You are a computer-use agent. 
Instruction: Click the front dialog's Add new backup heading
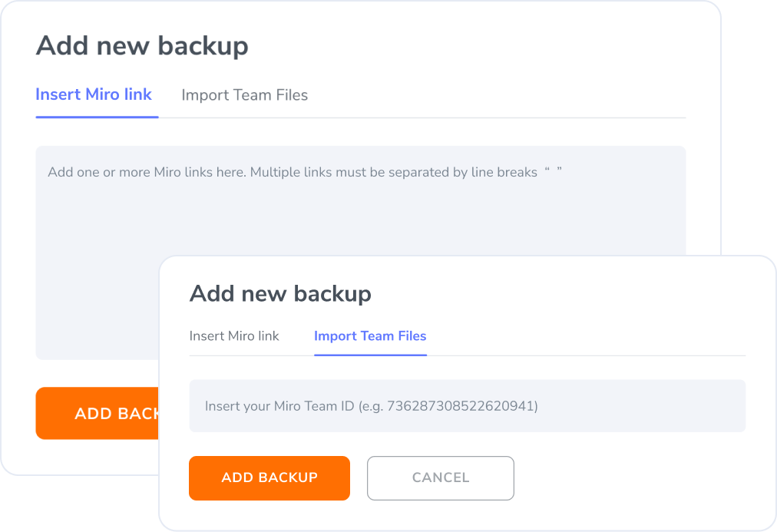coord(280,293)
